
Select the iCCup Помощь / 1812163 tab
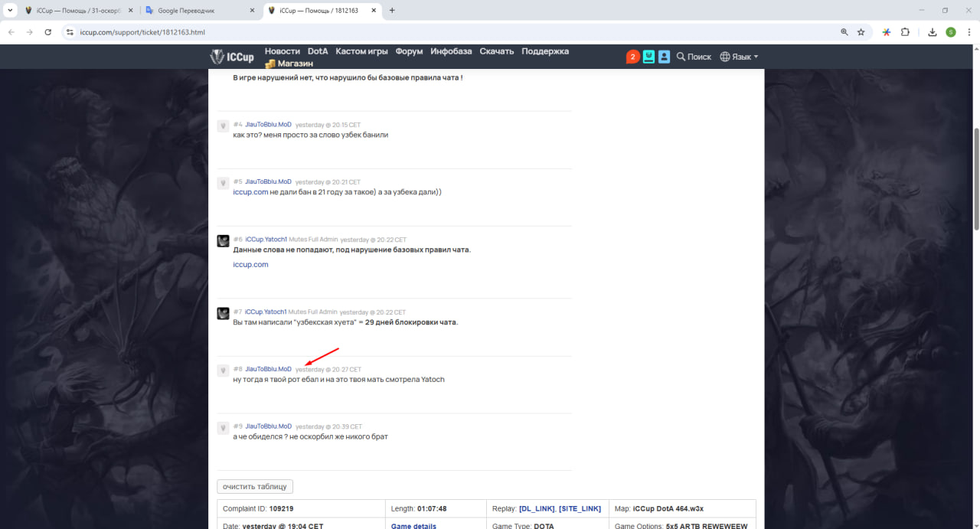(322, 11)
